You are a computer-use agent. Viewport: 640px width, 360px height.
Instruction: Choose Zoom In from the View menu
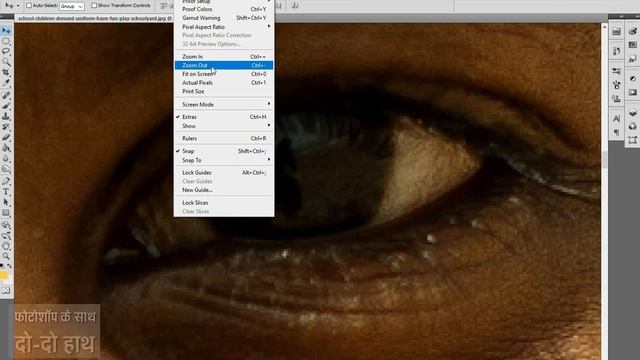[224, 56]
